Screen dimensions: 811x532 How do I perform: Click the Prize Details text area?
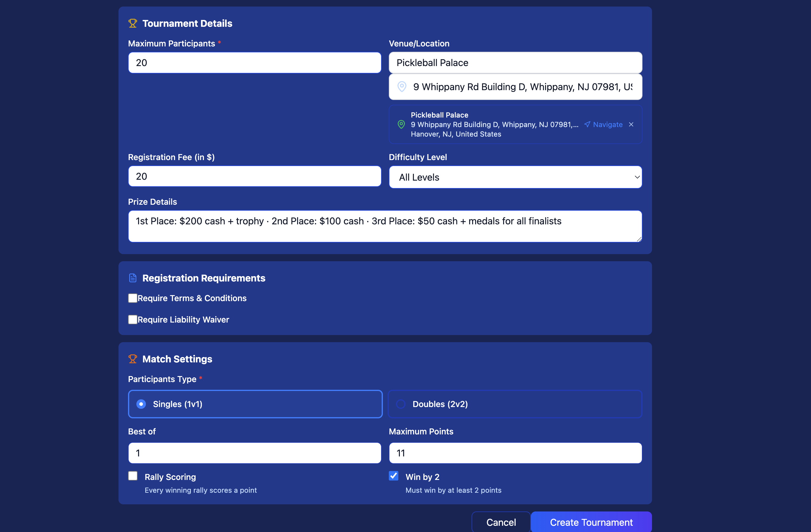tap(385, 226)
